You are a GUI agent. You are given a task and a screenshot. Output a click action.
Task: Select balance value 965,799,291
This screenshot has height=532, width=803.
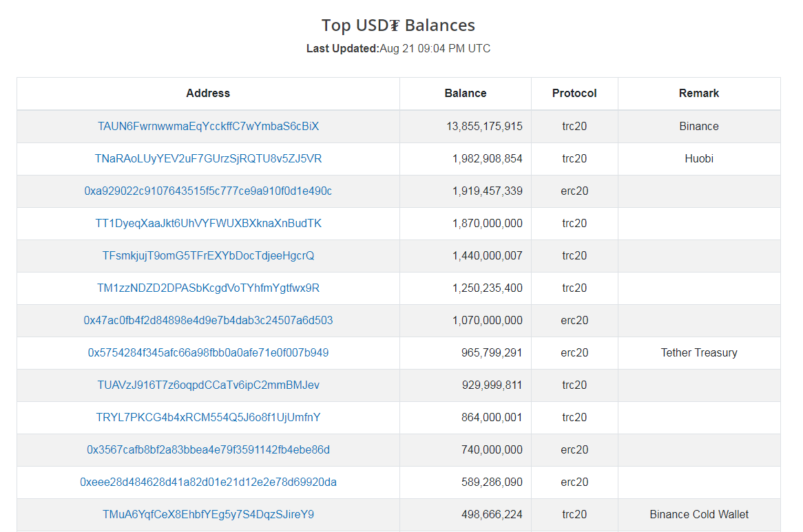click(x=492, y=352)
